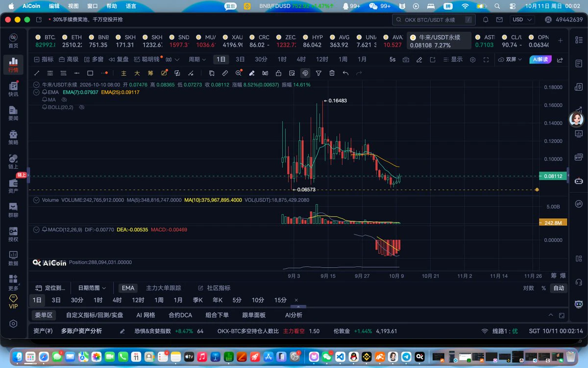The image size is (588, 368).
Task: Collapse the 牛来/USDT永续 legend row
Action: tap(36, 84)
